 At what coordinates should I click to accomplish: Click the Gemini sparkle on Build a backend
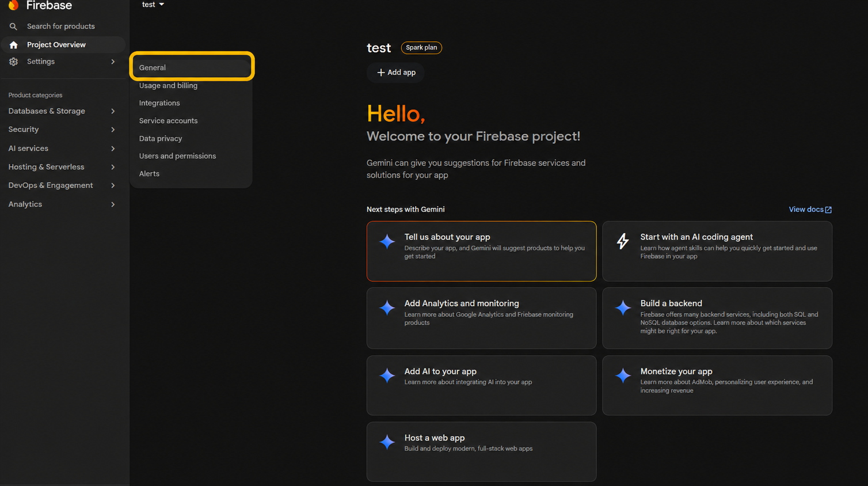[x=623, y=307]
